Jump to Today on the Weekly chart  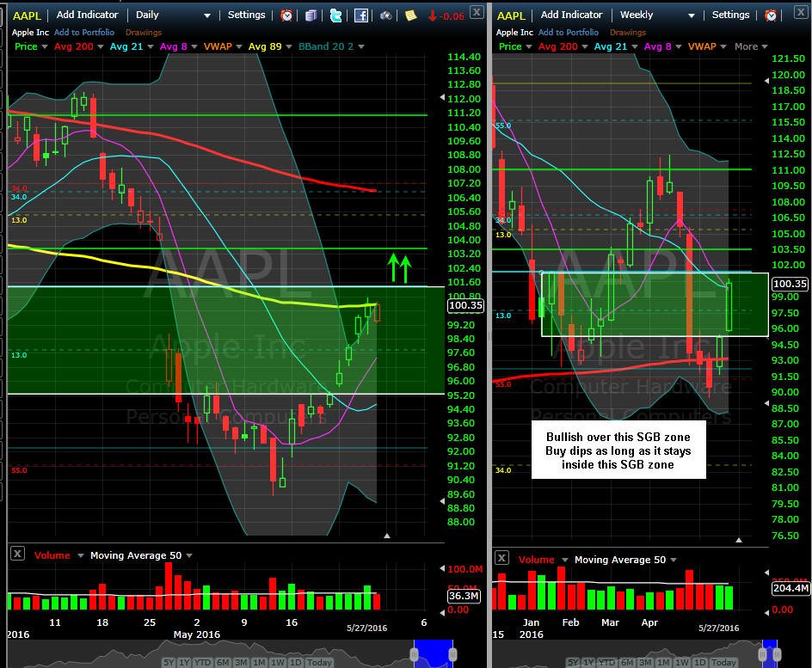pyautogui.click(x=723, y=662)
